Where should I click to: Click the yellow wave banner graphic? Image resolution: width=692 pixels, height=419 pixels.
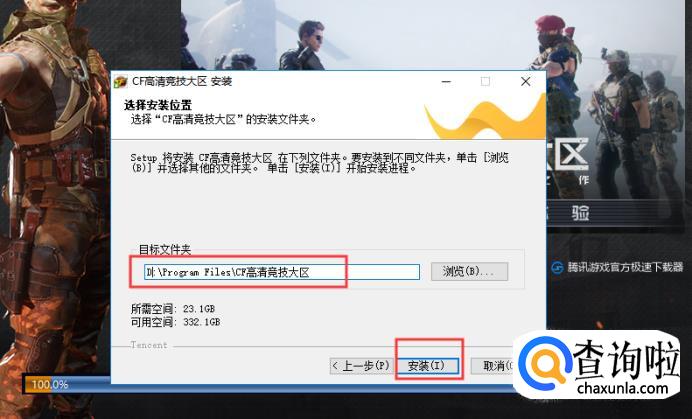click(485, 118)
